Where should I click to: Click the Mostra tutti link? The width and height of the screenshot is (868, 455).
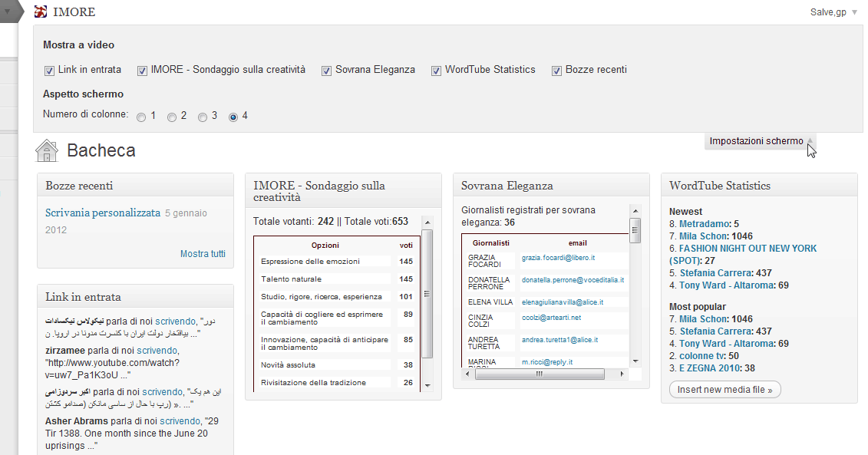(x=203, y=253)
